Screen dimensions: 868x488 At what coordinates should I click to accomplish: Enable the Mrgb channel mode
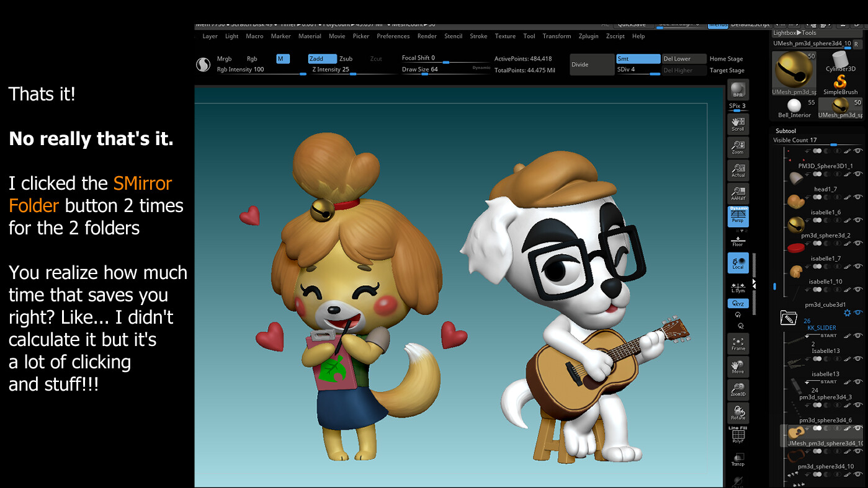point(224,59)
